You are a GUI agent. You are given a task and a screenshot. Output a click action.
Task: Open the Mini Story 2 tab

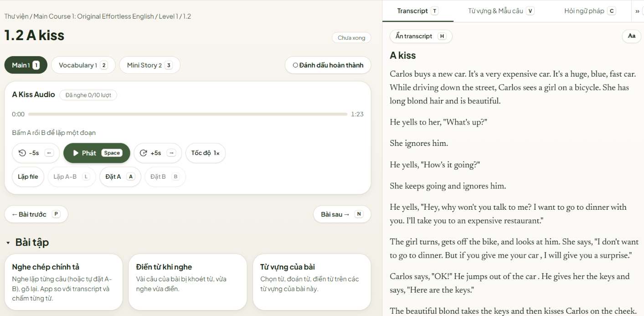[x=149, y=65]
